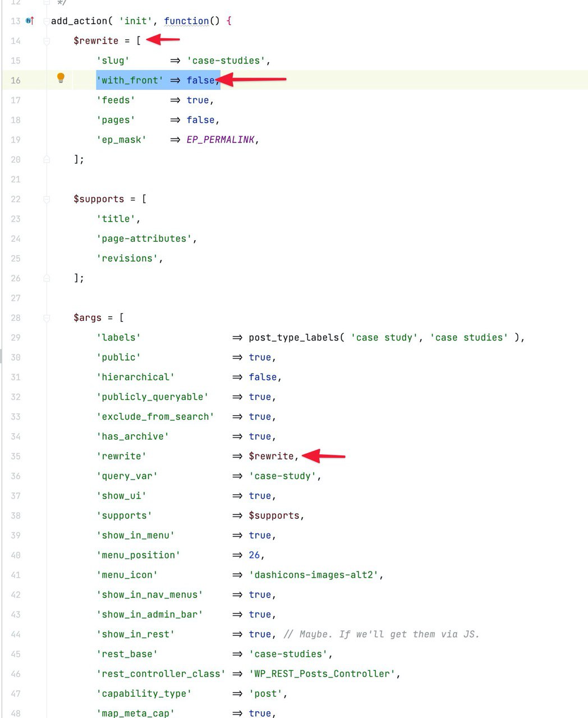Click the 'hierarchical' array key
Image resolution: width=588 pixels, height=718 pixels.
pyautogui.click(x=135, y=377)
